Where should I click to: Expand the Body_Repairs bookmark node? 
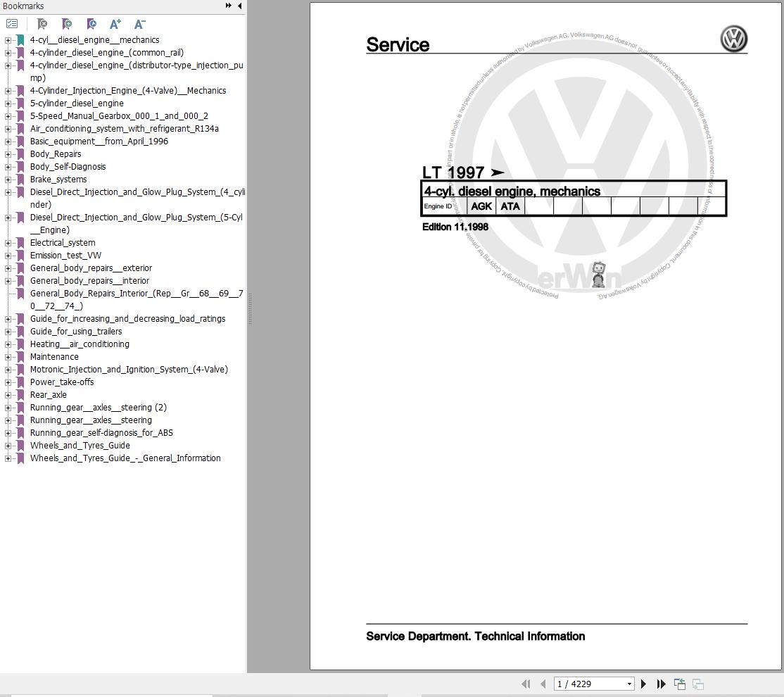8,154
